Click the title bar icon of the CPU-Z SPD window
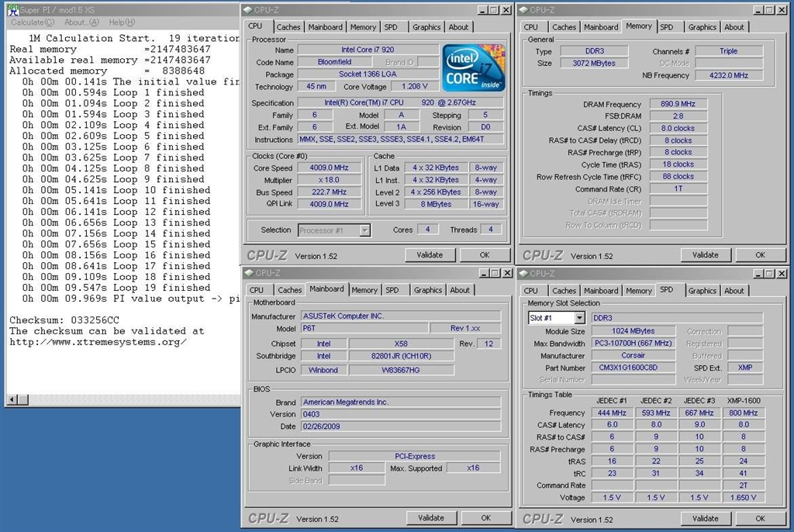 pyautogui.click(x=524, y=274)
